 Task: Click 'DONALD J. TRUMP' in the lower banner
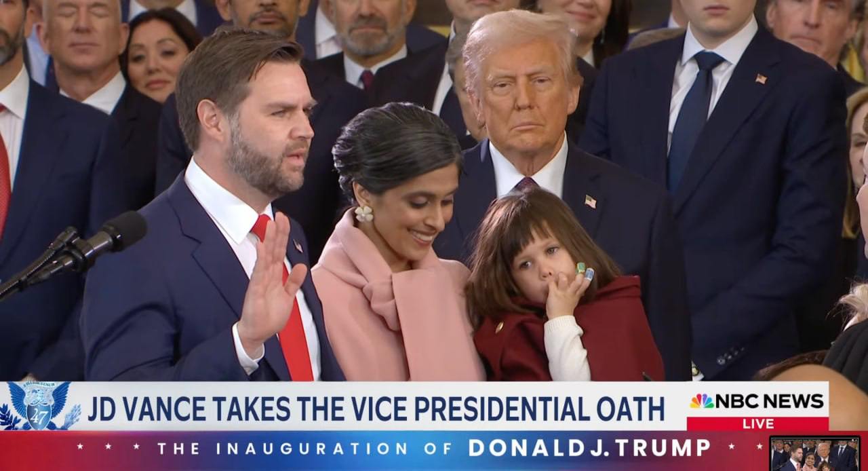click(x=589, y=448)
